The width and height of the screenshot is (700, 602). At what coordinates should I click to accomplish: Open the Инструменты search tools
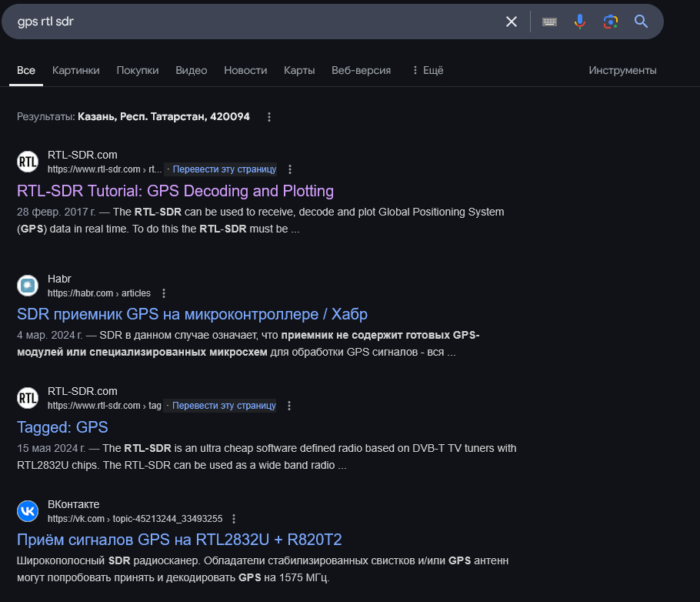click(622, 71)
